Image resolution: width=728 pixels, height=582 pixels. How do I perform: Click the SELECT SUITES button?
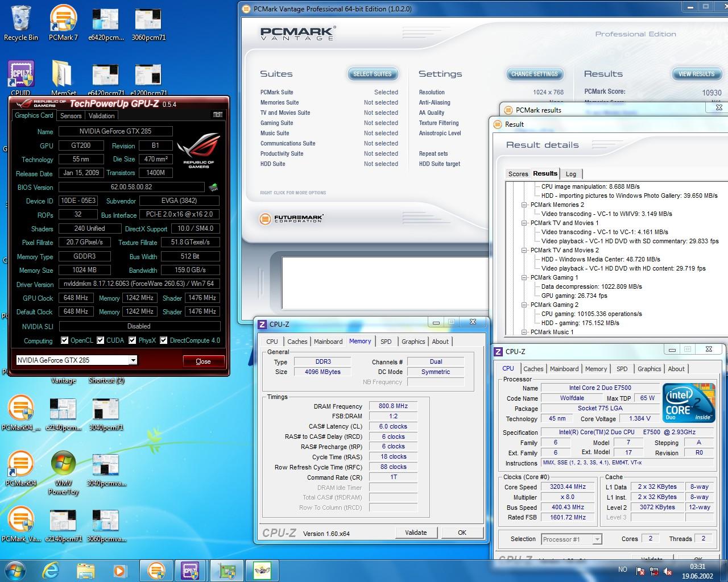pyautogui.click(x=373, y=74)
